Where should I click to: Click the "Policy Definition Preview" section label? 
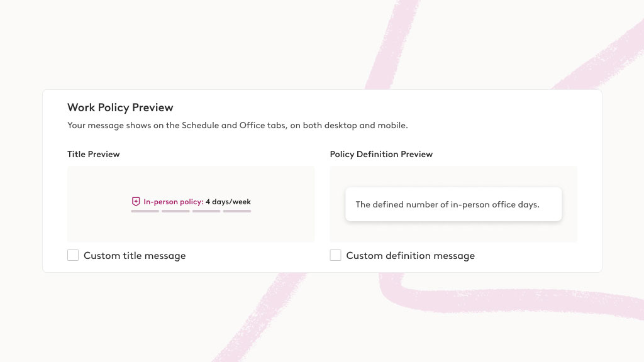pos(381,154)
